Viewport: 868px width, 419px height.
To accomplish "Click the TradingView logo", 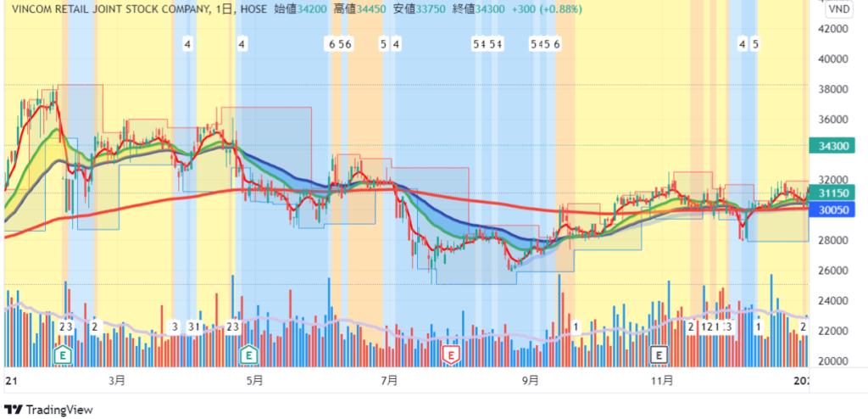I will pos(47,411).
